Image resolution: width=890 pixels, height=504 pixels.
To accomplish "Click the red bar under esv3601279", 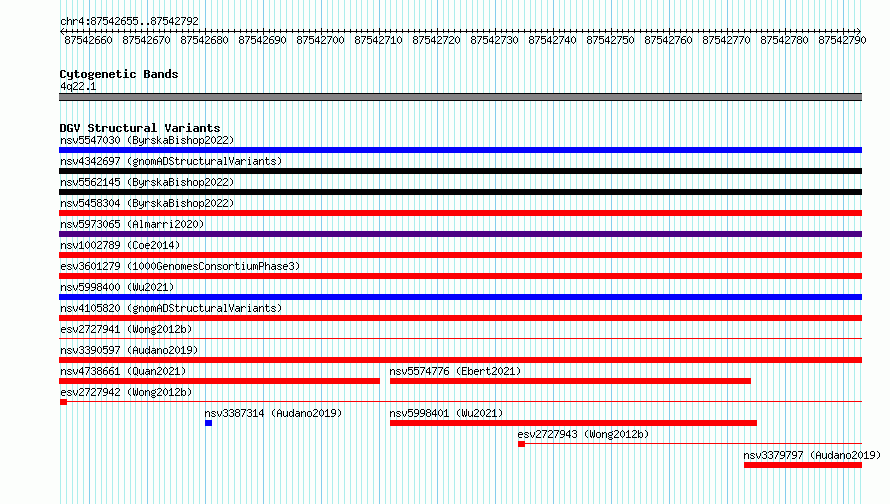I will (x=460, y=276).
